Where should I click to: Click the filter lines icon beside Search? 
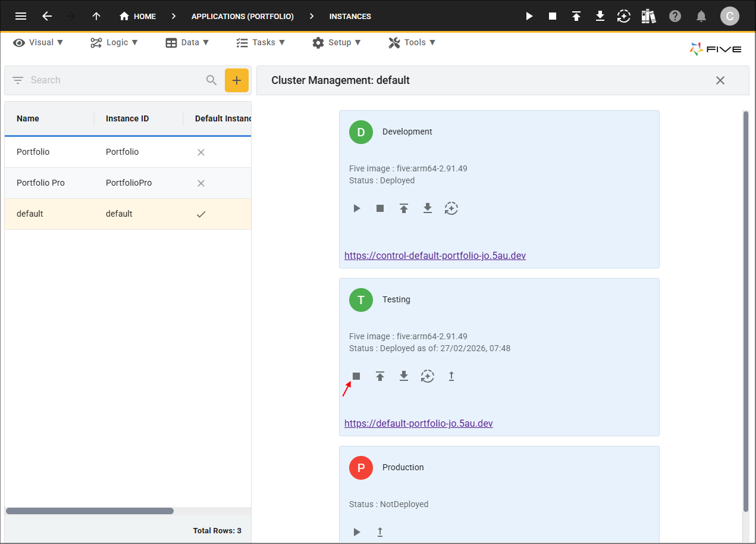(x=18, y=80)
